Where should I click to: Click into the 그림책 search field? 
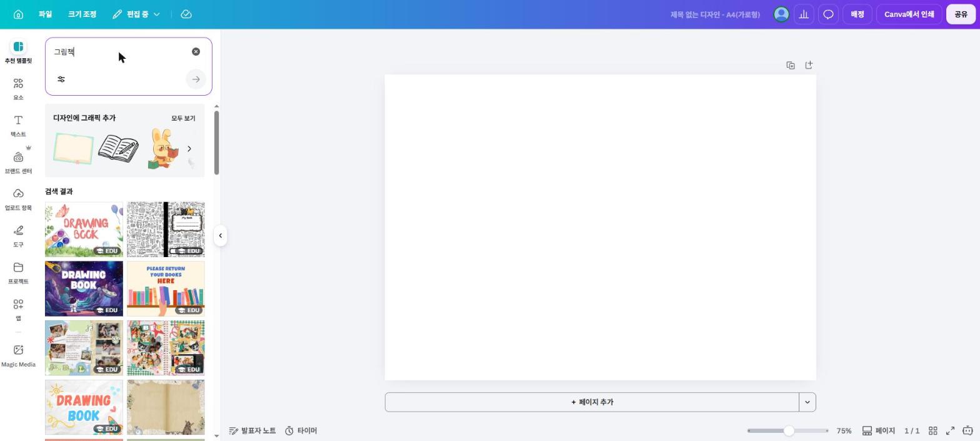(119, 52)
